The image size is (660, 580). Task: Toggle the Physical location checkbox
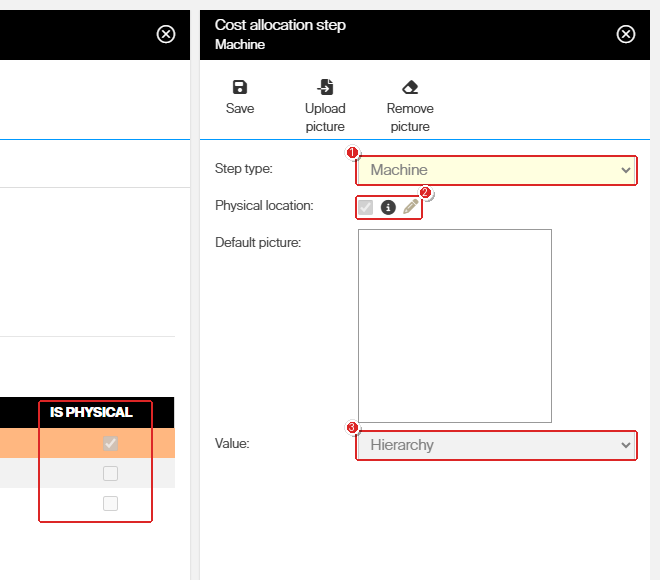point(365,207)
